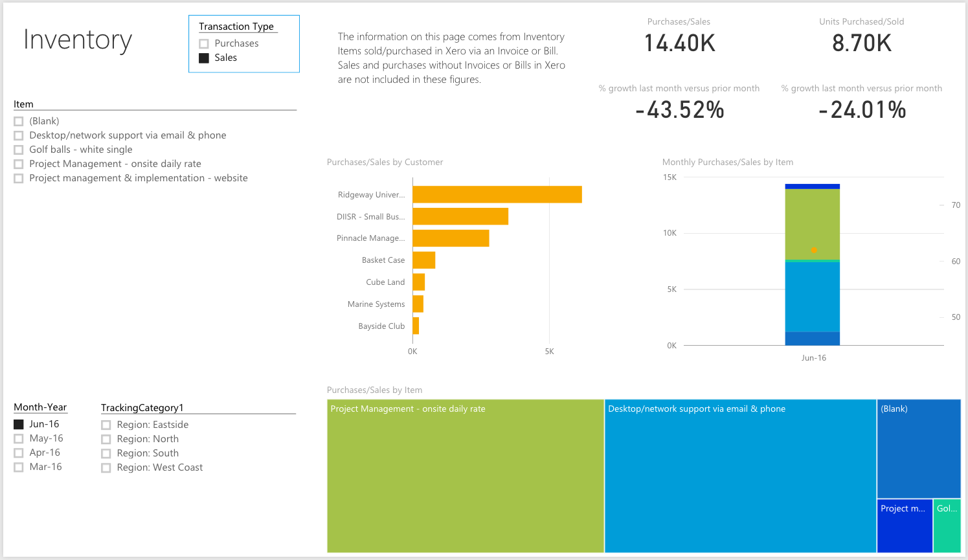Select the Basket Case bar
Viewport: 968px width, 560px height.
pyautogui.click(x=424, y=260)
